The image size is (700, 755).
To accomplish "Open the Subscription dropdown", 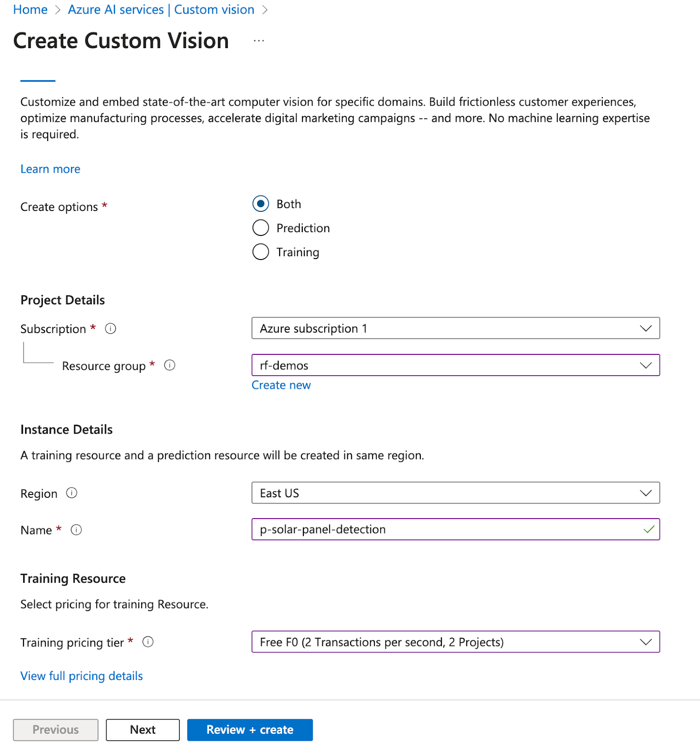I will pos(455,328).
